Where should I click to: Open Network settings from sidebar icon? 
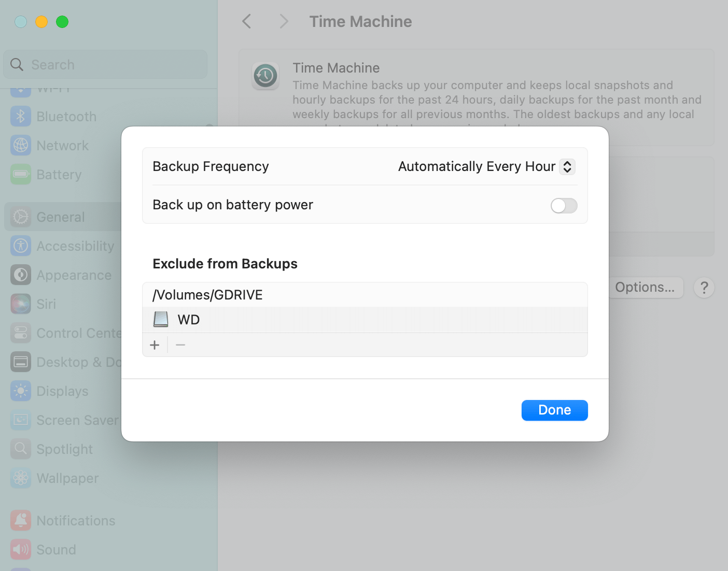coord(20,146)
